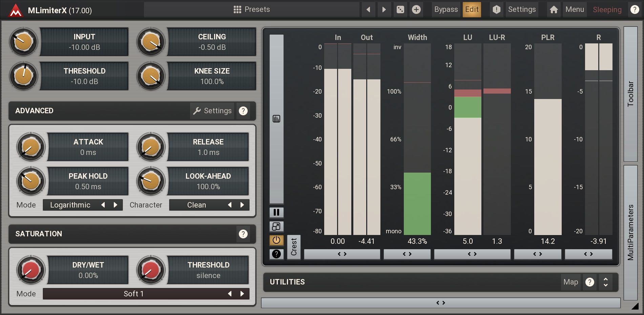Viewport: 644px width, 315px height.
Task: Open the Menu button in top bar
Action: pyautogui.click(x=575, y=9)
